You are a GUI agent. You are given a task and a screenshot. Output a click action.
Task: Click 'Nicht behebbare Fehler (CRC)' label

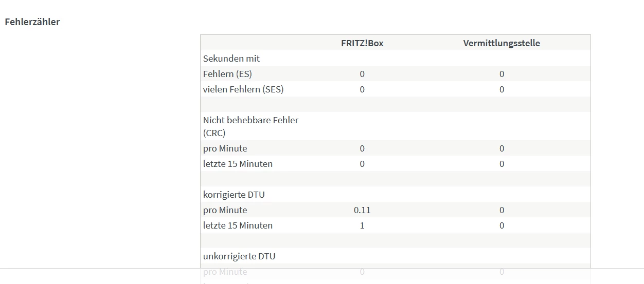[251, 126]
